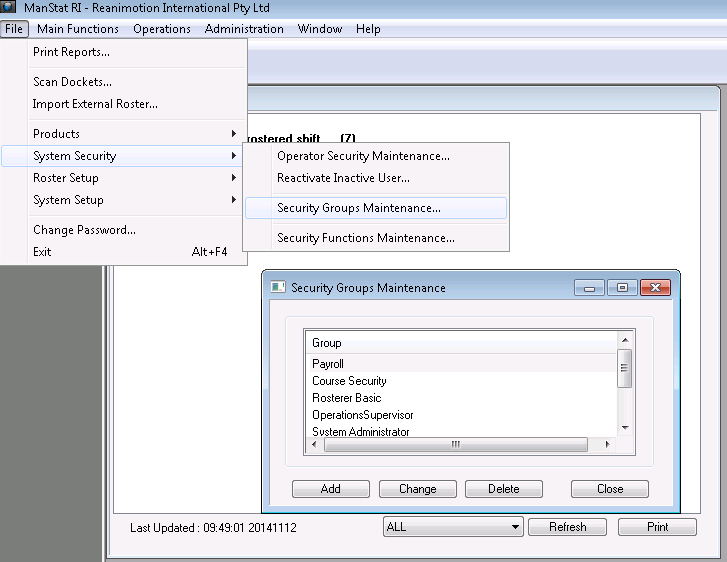The height and width of the screenshot is (562, 727).
Task: Click the ManStat RI app icon in title bar
Action: [x=10, y=9]
